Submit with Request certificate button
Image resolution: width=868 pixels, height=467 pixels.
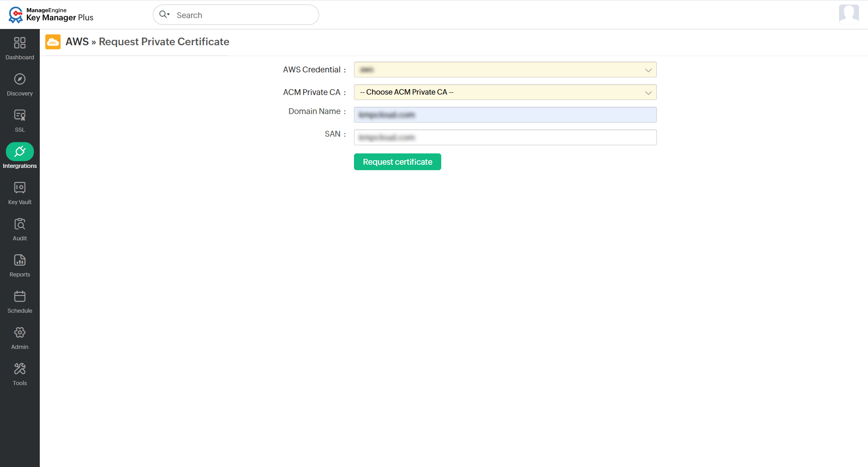(x=397, y=162)
